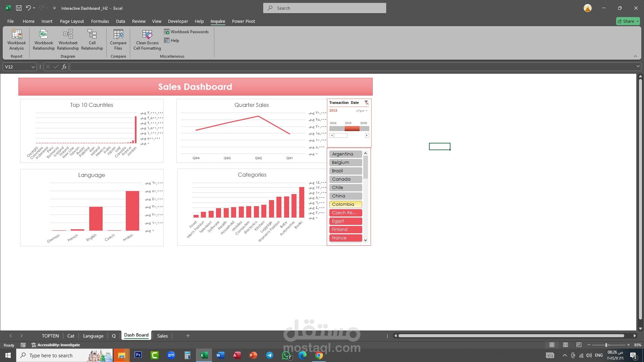Clear the Transaction Date timeline filter
This screenshot has width=644, height=362.
366,103
